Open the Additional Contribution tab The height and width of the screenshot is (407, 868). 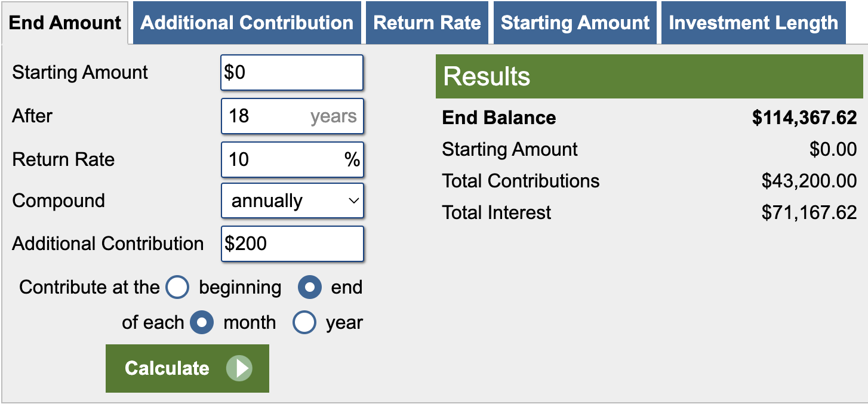247,23
